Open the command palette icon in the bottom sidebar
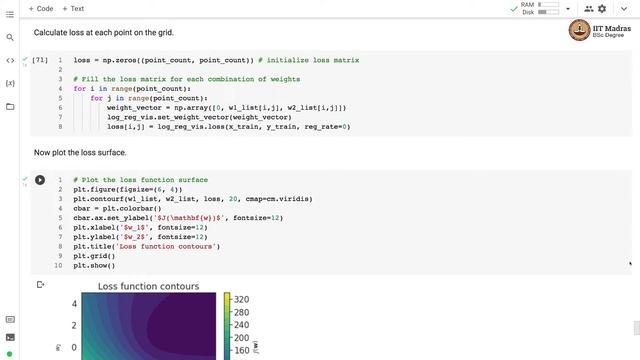Screen dimensions: 640x360 10,320
